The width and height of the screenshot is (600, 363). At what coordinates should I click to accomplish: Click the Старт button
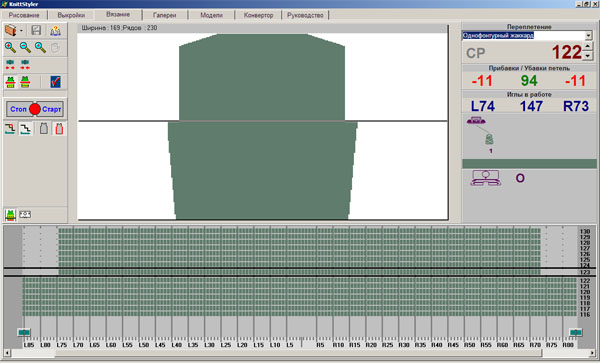tap(52, 109)
